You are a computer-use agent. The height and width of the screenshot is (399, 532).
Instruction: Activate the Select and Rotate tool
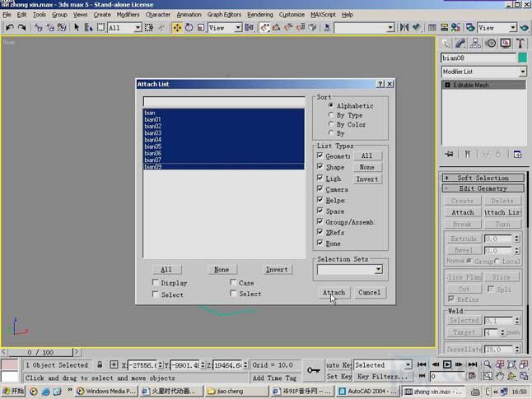pos(189,27)
